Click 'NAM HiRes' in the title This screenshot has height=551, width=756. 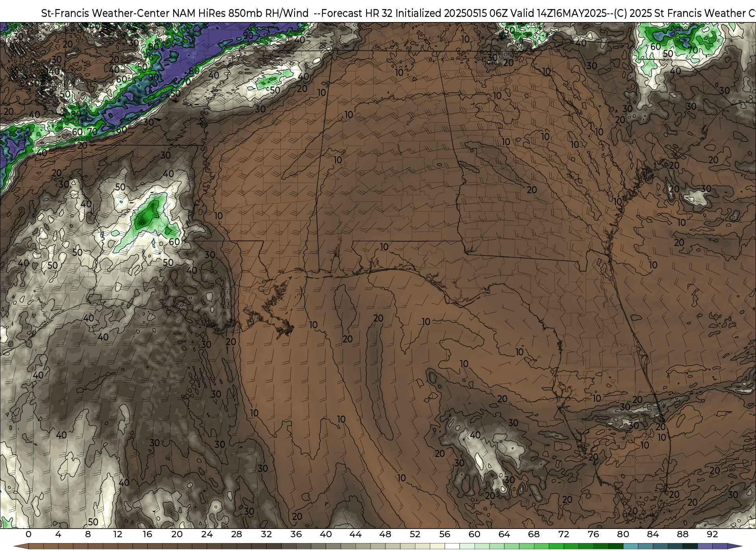click(199, 13)
